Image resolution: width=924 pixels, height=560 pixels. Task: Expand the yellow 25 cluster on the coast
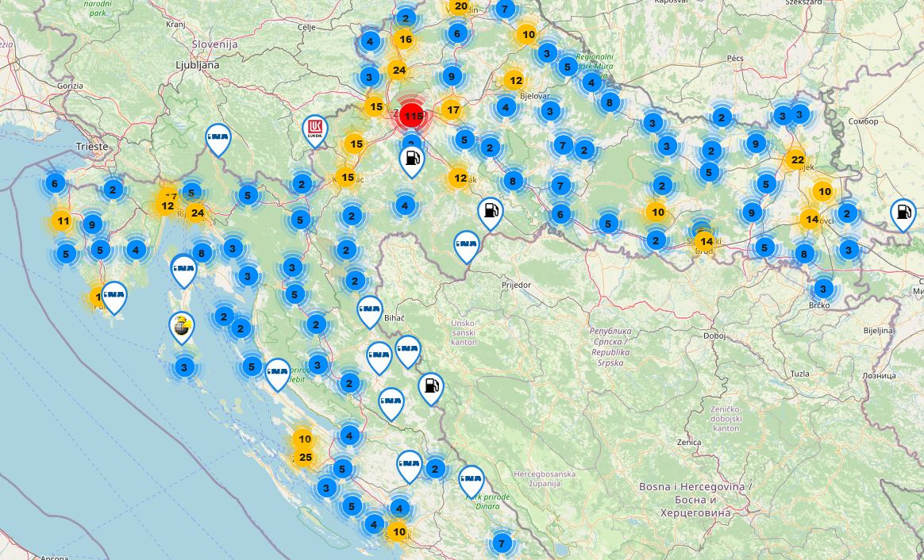click(304, 458)
